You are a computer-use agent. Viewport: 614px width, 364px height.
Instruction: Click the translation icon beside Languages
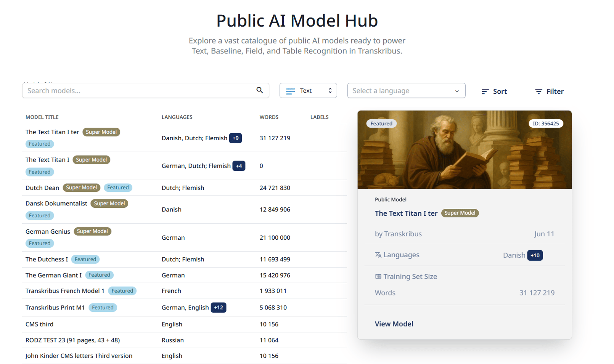(x=378, y=255)
